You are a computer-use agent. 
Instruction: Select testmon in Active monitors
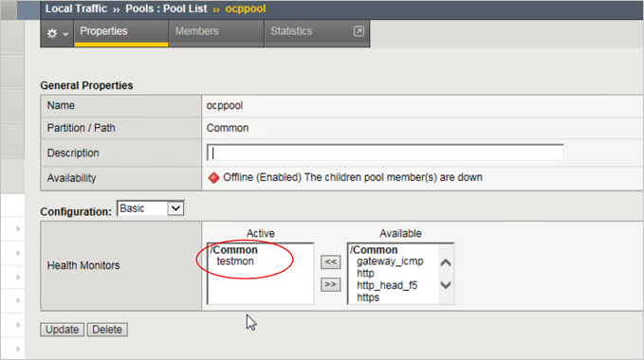(235, 261)
